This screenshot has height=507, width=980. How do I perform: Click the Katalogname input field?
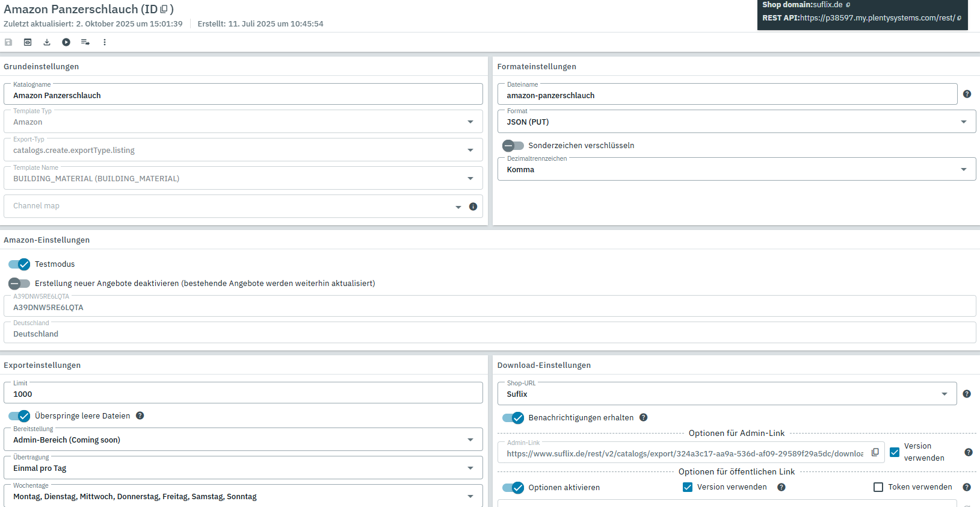point(243,95)
